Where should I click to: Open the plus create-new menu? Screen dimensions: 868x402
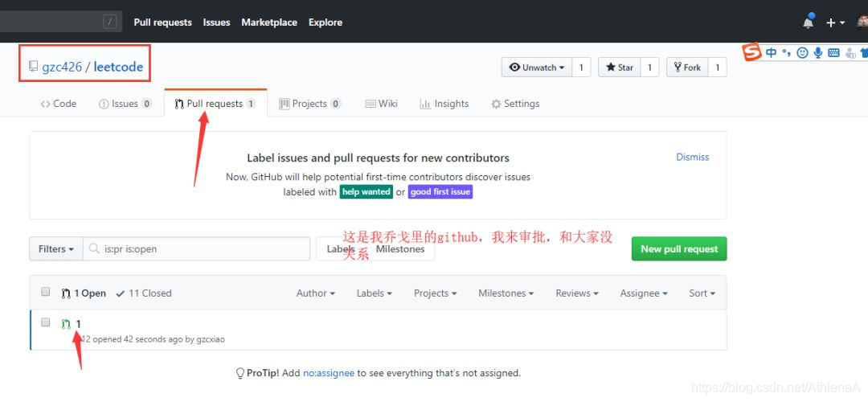tap(835, 23)
